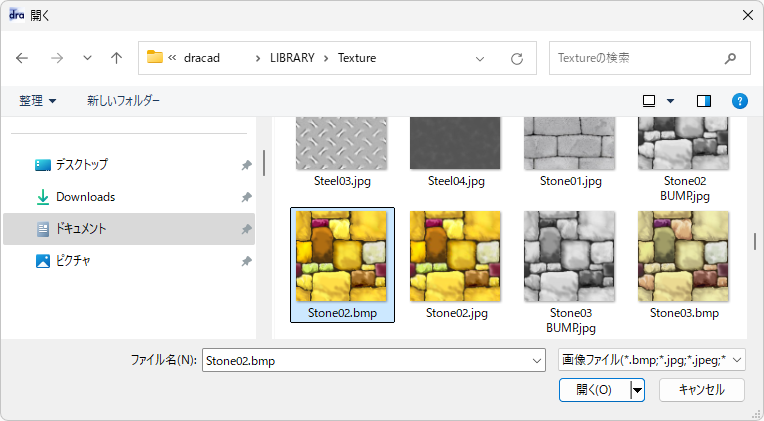This screenshot has height=421, width=764.
Task: Click the Stone03.bmp file name label
Action: click(684, 313)
